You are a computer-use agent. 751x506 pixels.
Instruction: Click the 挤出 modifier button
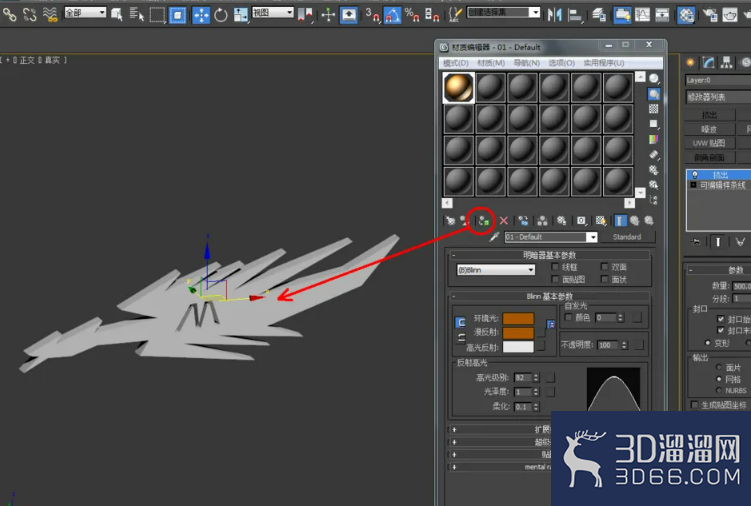[x=709, y=115]
